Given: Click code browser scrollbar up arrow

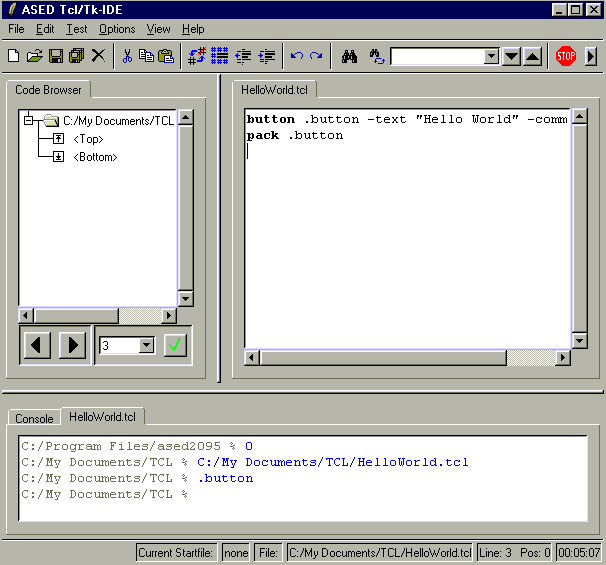Looking at the screenshot, I should click(x=185, y=117).
